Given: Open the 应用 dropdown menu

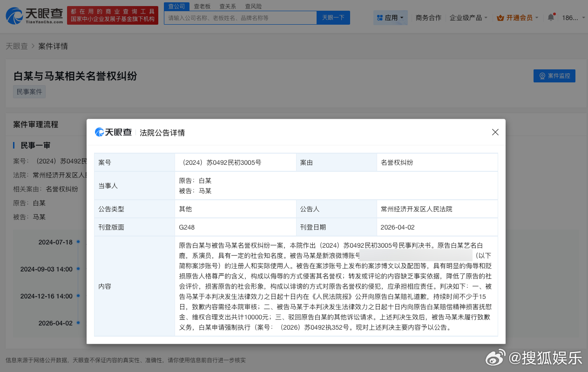Looking at the screenshot, I should pyautogui.click(x=391, y=18).
